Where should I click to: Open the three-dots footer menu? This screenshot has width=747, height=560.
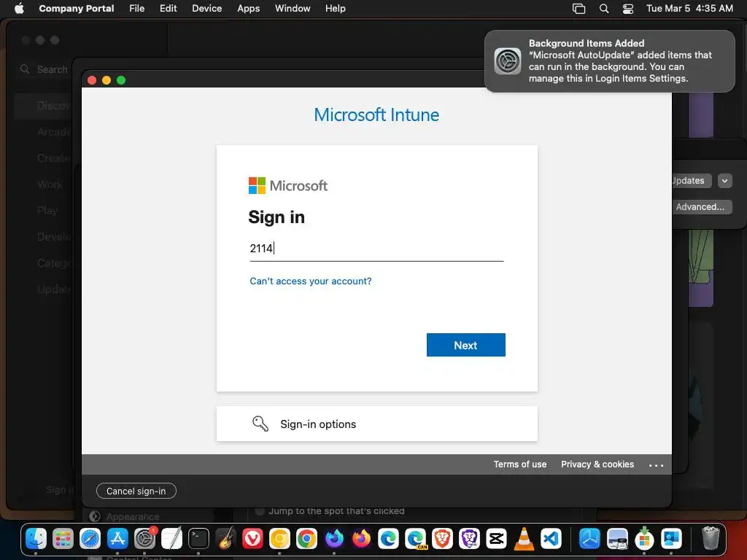tap(656, 465)
